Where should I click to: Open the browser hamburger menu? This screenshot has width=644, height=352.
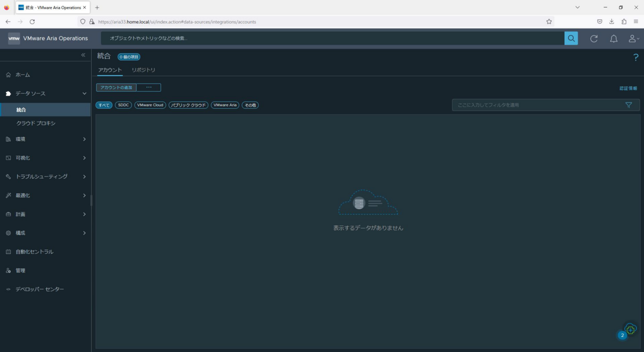coord(636,21)
